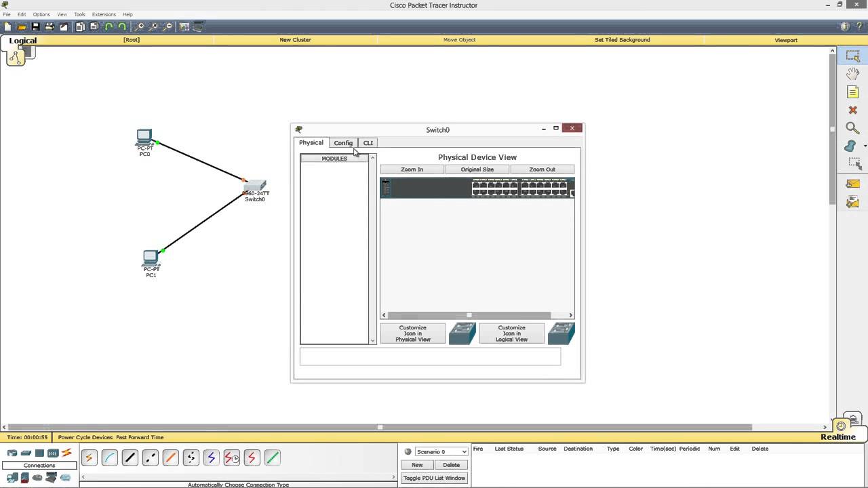Open a file with the folder icon
The width and height of the screenshot is (868, 488).
[22, 27]
